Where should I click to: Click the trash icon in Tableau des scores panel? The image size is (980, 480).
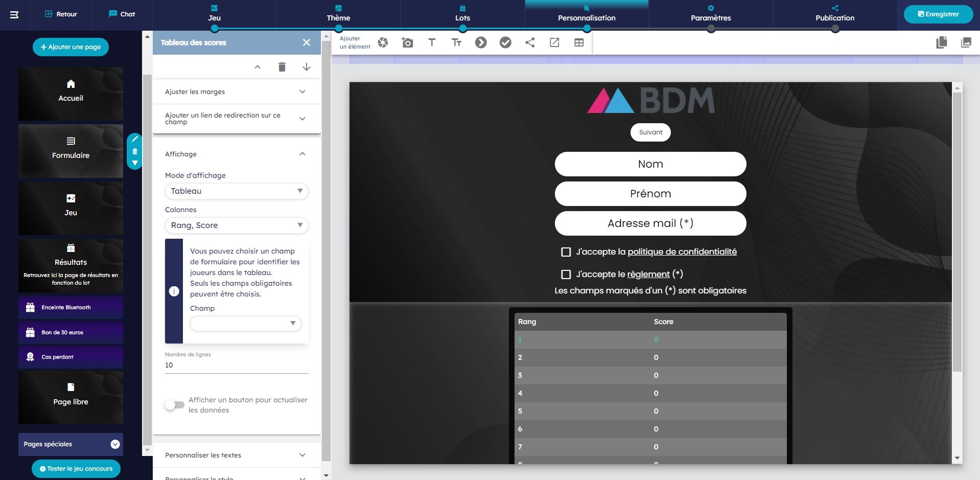click(282, 67)
